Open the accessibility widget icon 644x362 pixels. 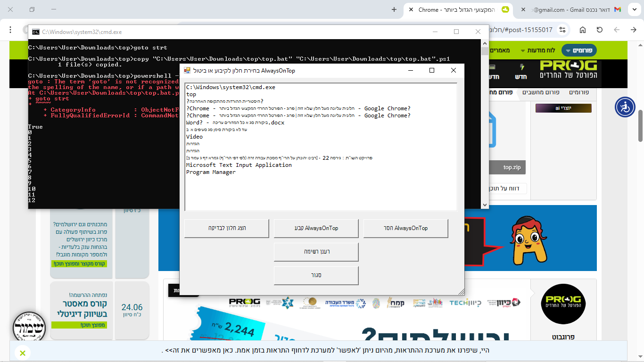tap(625, 107)
